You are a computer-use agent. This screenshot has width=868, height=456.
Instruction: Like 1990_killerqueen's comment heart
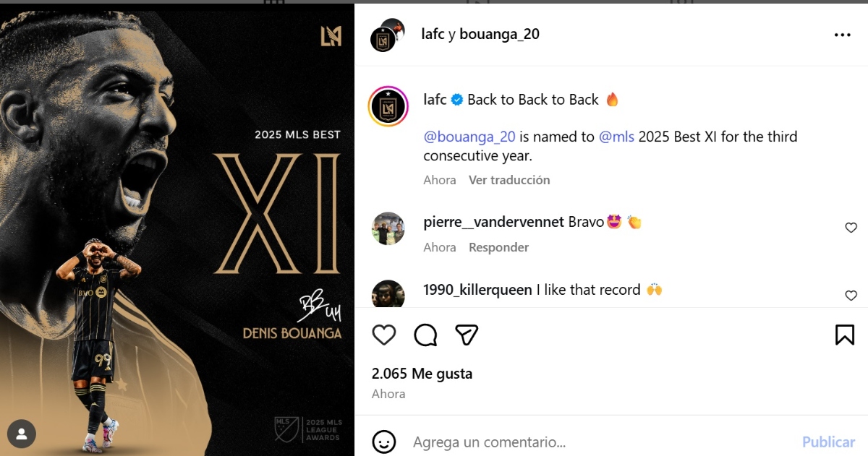click(851, 296)
